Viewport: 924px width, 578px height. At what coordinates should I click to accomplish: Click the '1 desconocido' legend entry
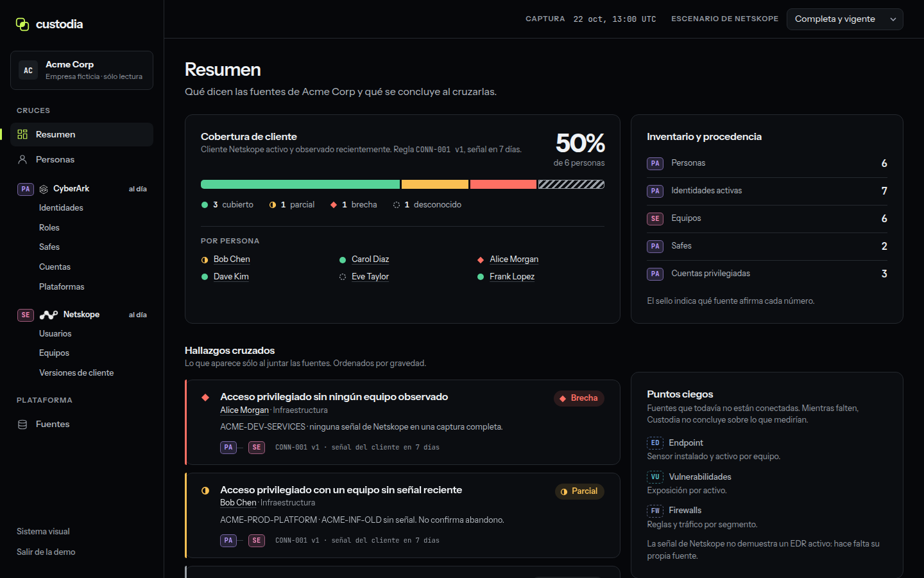pos(427,205)
